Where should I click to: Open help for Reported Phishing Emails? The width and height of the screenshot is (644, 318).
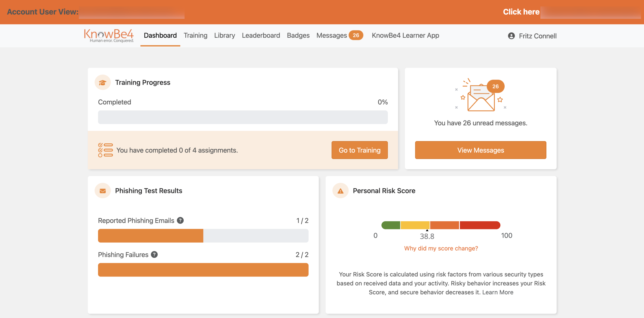(x=180, y=220)
